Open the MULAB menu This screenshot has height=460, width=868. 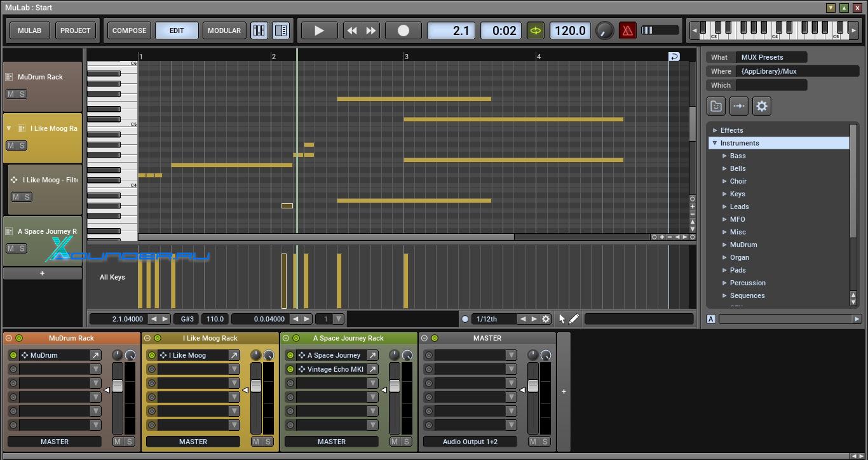(29, 30)
